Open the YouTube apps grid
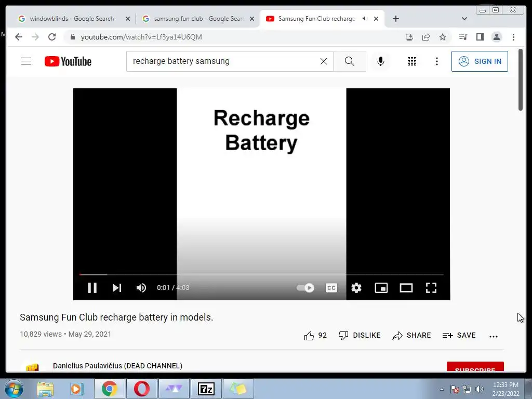 click(412, 61)
